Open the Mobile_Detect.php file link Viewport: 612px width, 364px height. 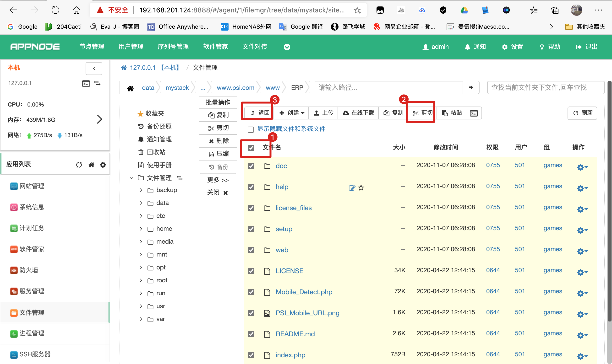[x=304, y=292]
